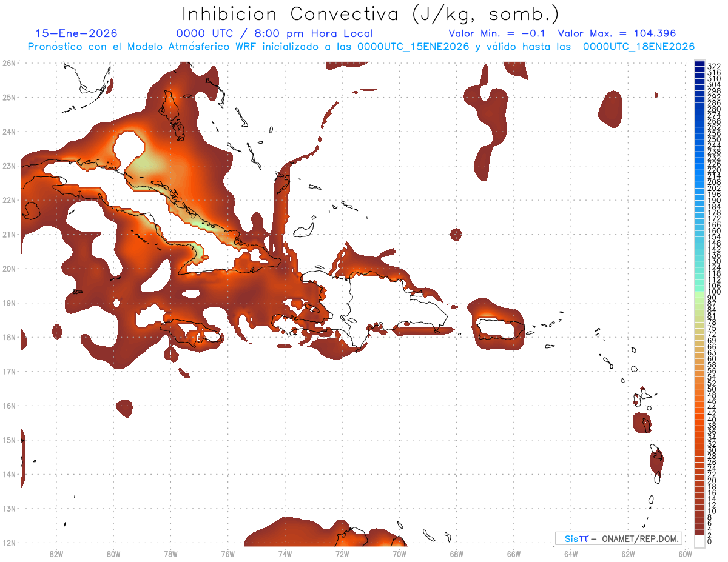
Task: Click the "322" colorbar value label
Action: (x=714, y=66)
